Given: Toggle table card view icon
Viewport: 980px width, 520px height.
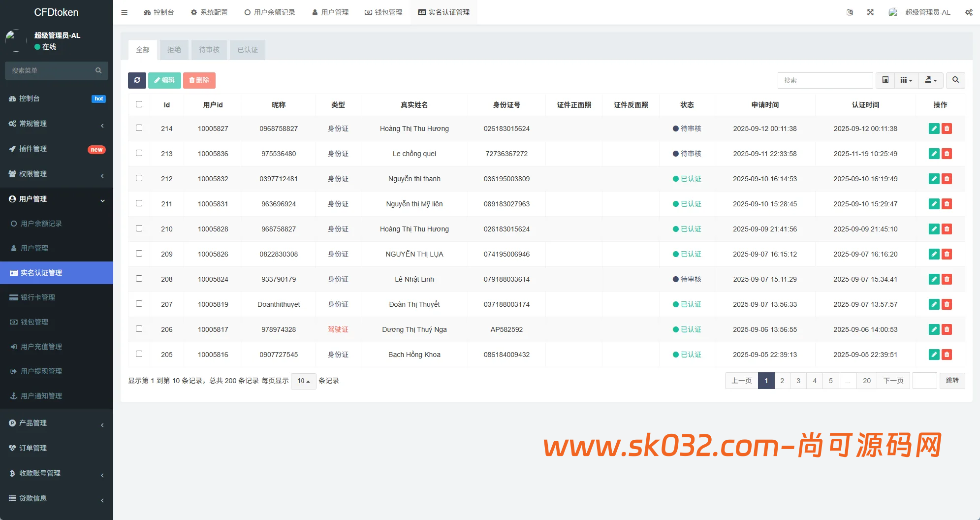Looking at the screenshot, I should point(885,80).
